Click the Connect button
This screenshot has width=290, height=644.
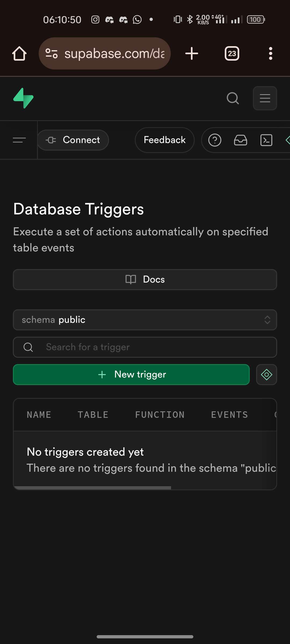[73, 140]
